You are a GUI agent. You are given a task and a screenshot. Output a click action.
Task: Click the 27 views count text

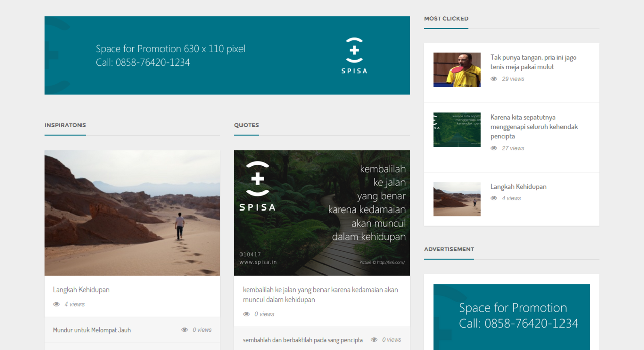(513, 148)
